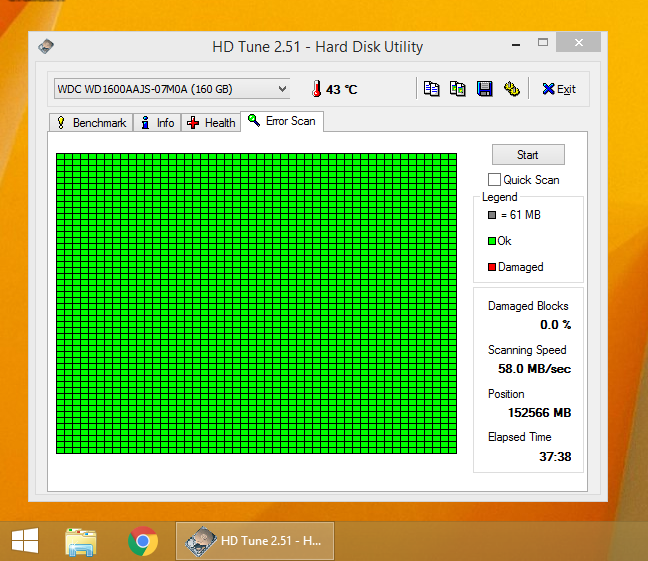The height and width of the screenshot is (561, 648).
Task: Click the copy text to clipboard icon
Action: [x=431, y=88]
